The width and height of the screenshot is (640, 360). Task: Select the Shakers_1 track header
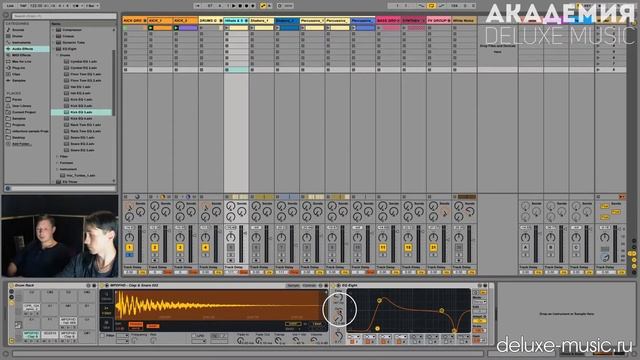261,20
